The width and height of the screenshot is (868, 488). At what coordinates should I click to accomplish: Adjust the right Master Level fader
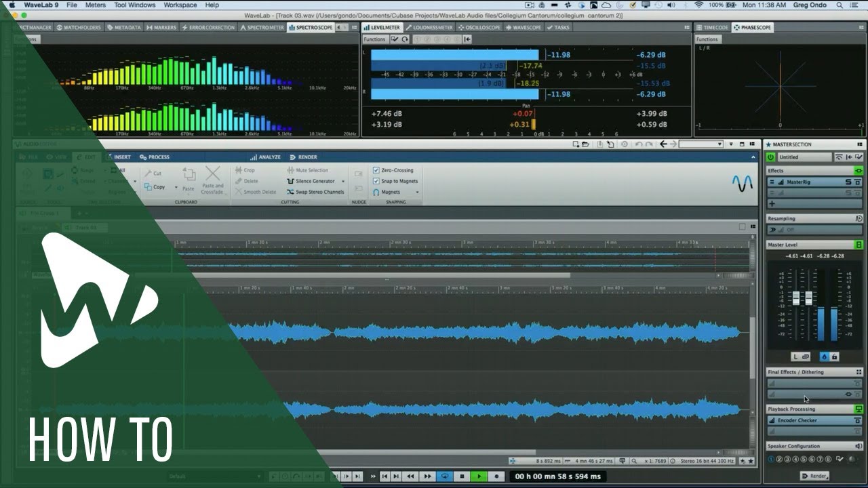tap(808, 297)
